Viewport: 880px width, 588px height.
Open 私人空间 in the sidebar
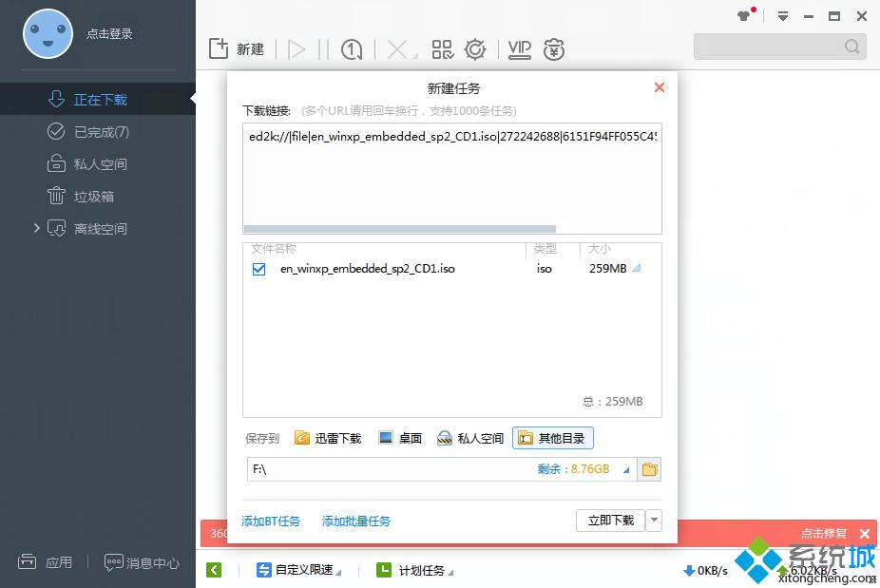(98, 163)
